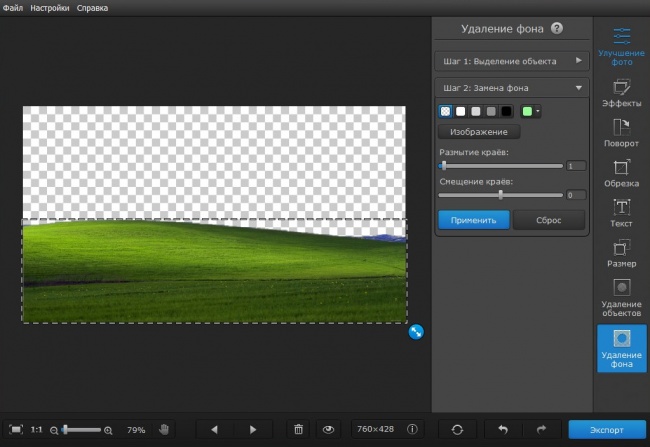Click the Смещение краёв slider
The image size is (650, 447).
click(500, 195)
